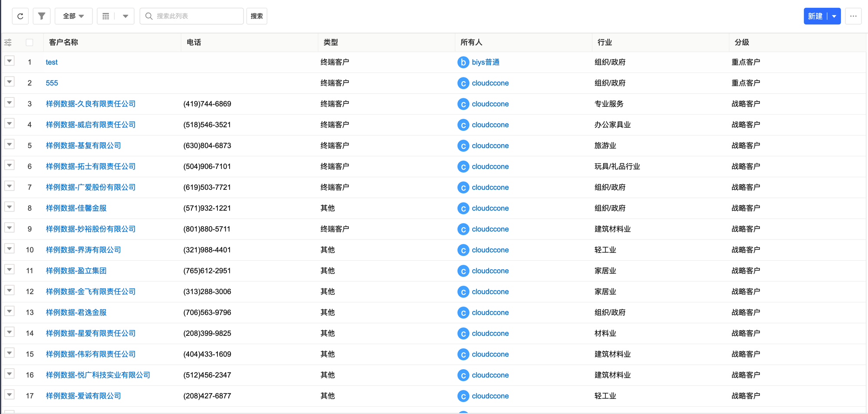The width and height of the screenshot is (868, 414).
Task: Click the 行业 column header
Action: click(605, 43)
